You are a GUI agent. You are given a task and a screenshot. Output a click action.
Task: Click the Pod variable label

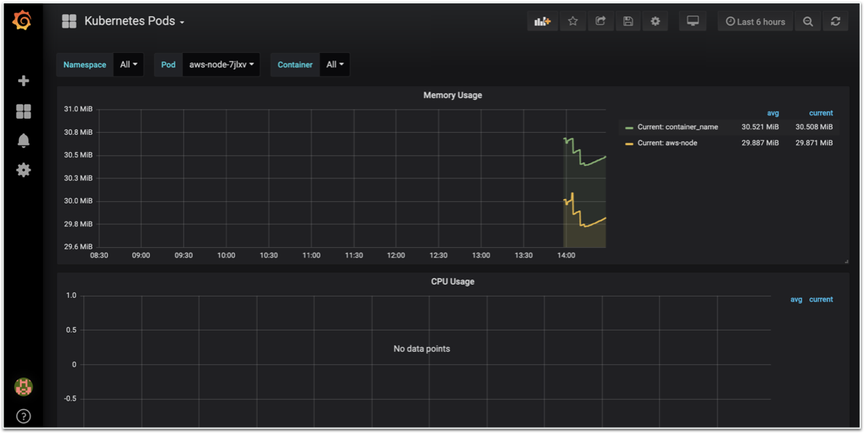[168, 65]
